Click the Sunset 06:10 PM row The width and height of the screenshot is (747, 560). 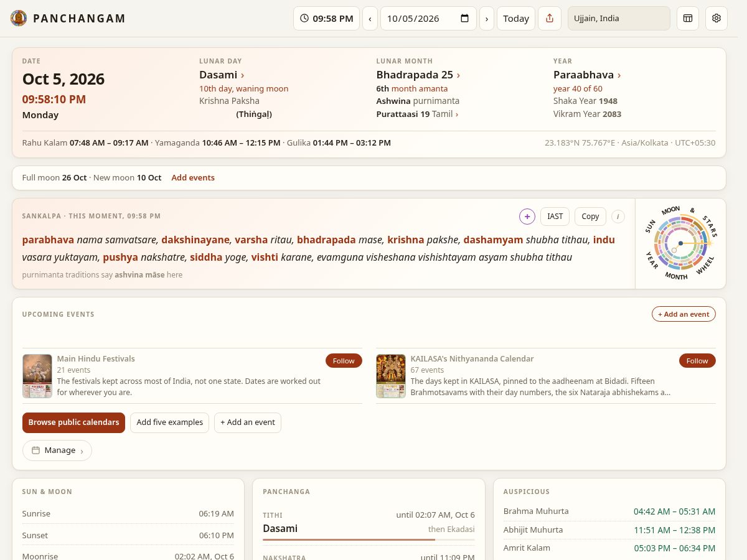[x=128, y=535]
